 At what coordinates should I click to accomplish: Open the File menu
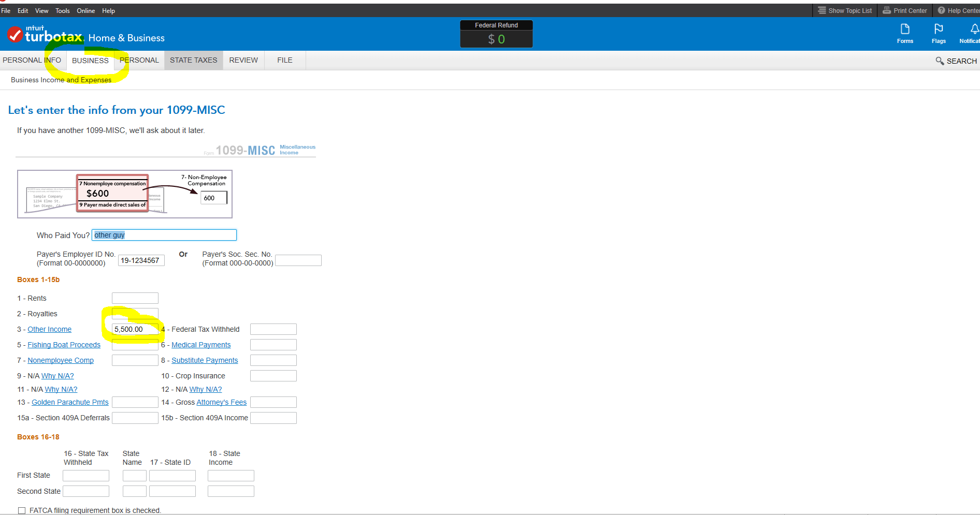pyautogui.click(x=6, y=11)
